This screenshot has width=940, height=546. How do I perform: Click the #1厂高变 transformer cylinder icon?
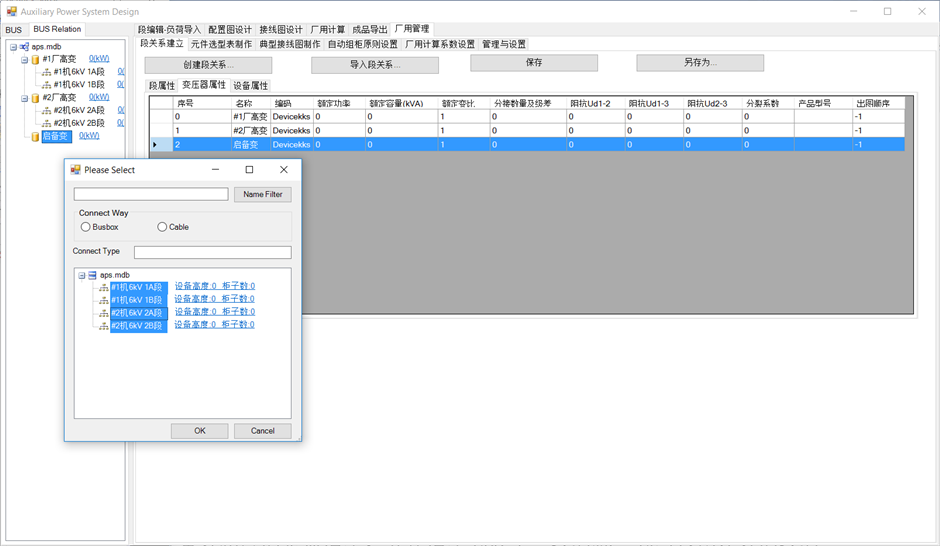[x=35, y=59]
